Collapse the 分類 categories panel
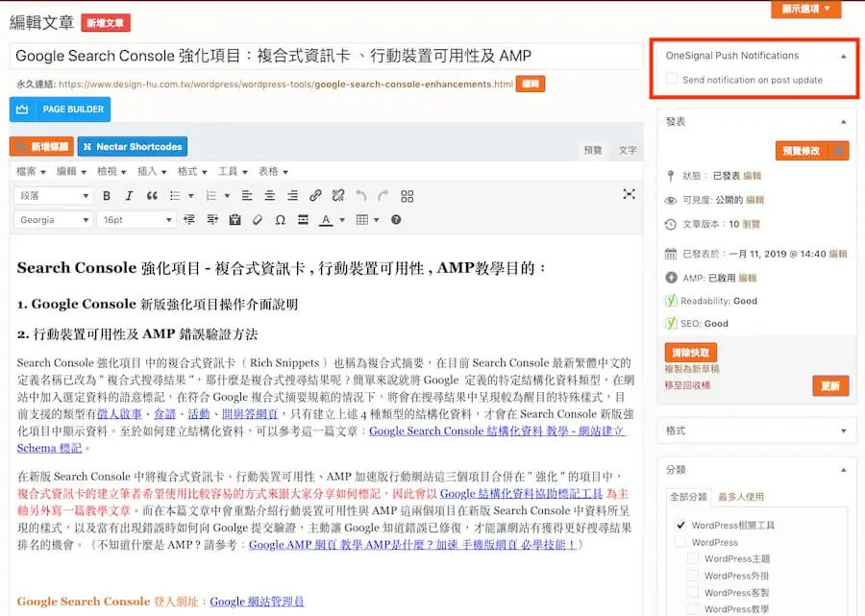The image size is (865, 616). (844, 470)
